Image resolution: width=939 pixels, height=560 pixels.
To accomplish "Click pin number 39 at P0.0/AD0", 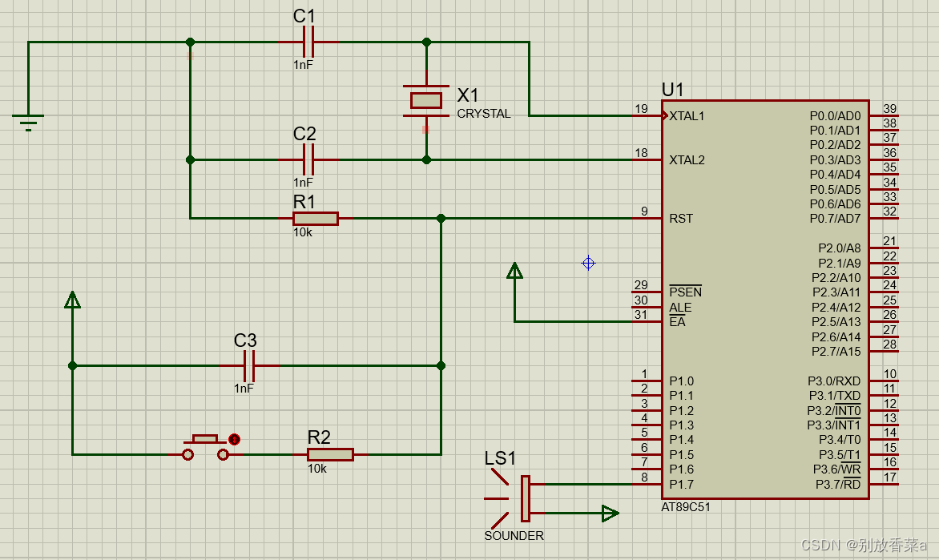I will tap(890, 108).
